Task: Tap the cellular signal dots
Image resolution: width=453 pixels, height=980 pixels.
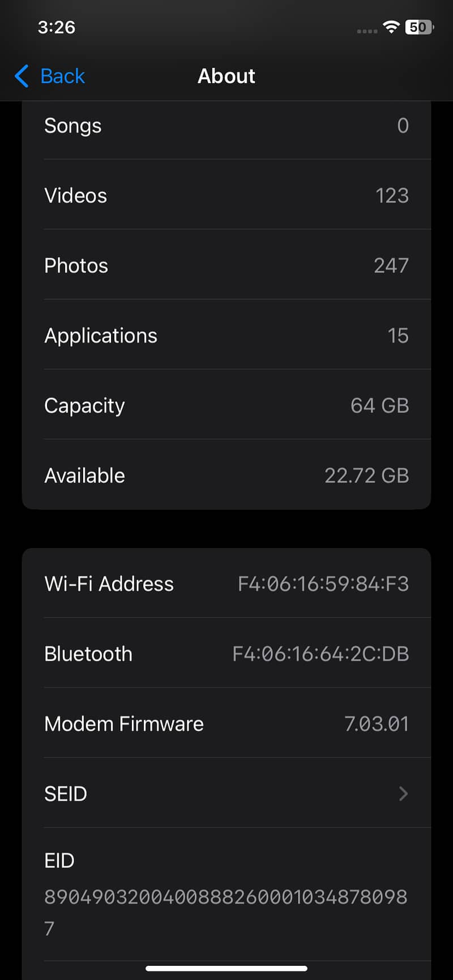Action: point(367,31)
